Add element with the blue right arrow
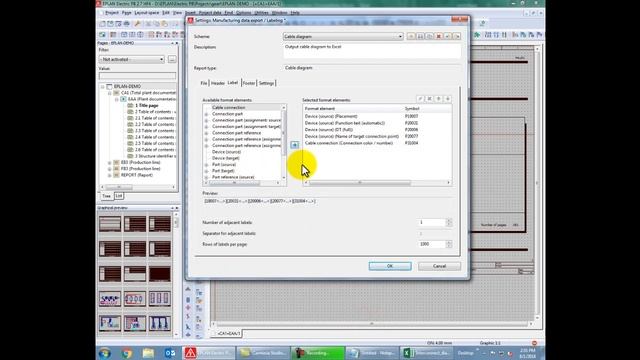The height and width of the screenshot is (360, 640). coord(294,145)
